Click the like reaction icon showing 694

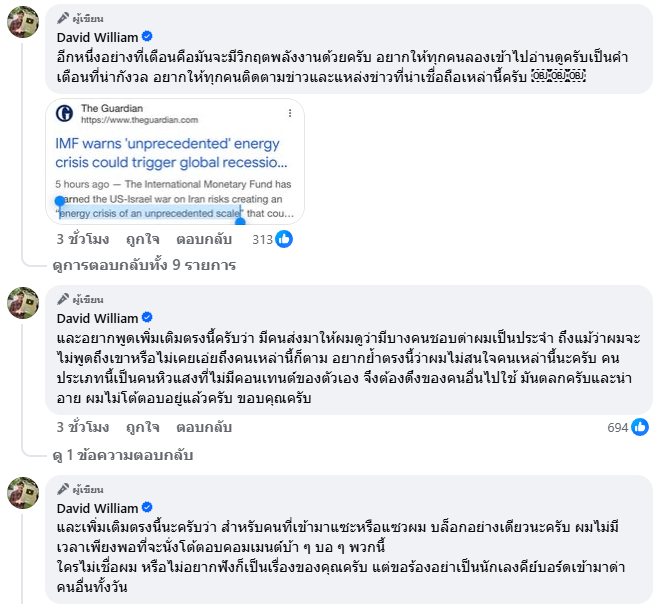point(640,427)
